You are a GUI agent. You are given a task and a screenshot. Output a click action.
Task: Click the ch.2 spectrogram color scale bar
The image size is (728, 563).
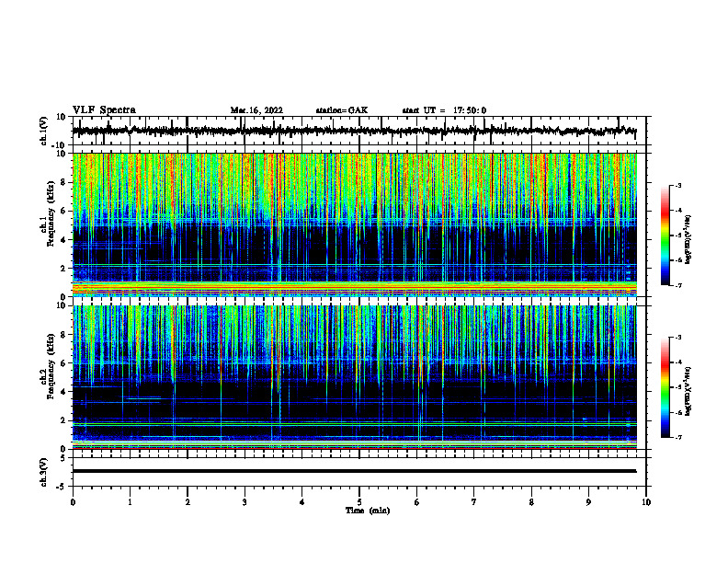[x=665, y=387]
